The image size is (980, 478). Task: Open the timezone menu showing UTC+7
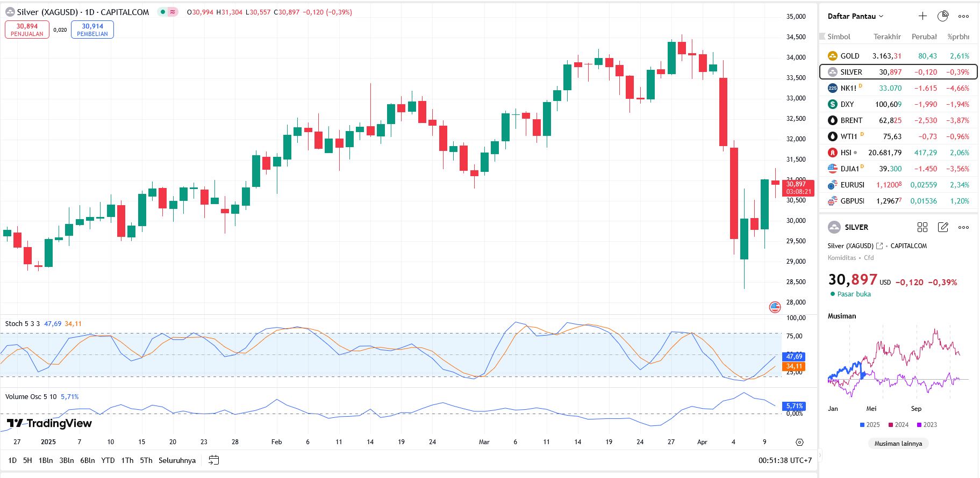(785, 460)
